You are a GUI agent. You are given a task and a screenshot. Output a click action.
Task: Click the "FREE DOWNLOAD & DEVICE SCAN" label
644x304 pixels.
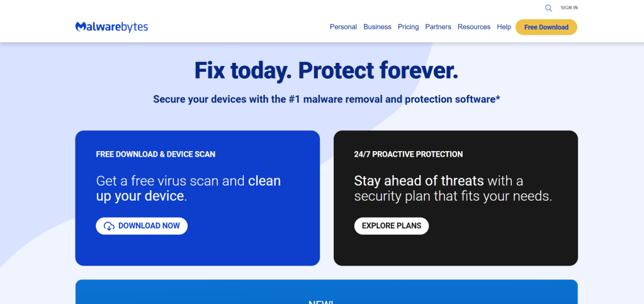coord(155,154)
